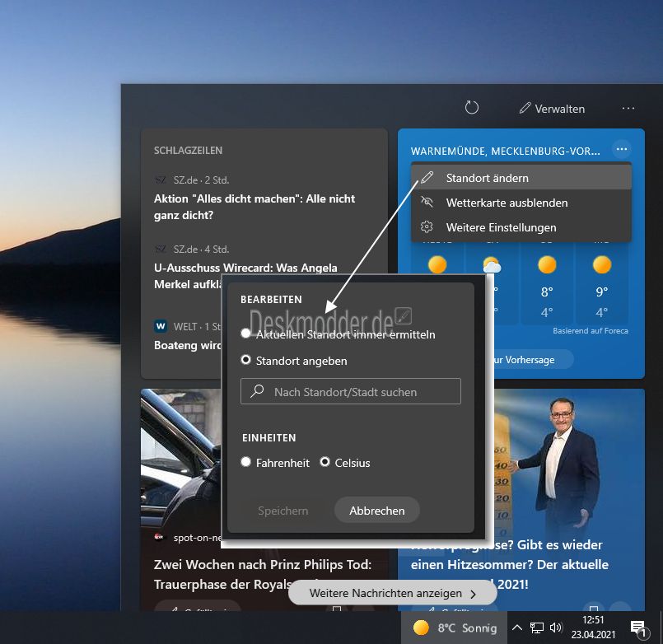The width and height of the screenshot is (663, 644).
Task: Show hidden system tray icons
Action: (517, 628)
